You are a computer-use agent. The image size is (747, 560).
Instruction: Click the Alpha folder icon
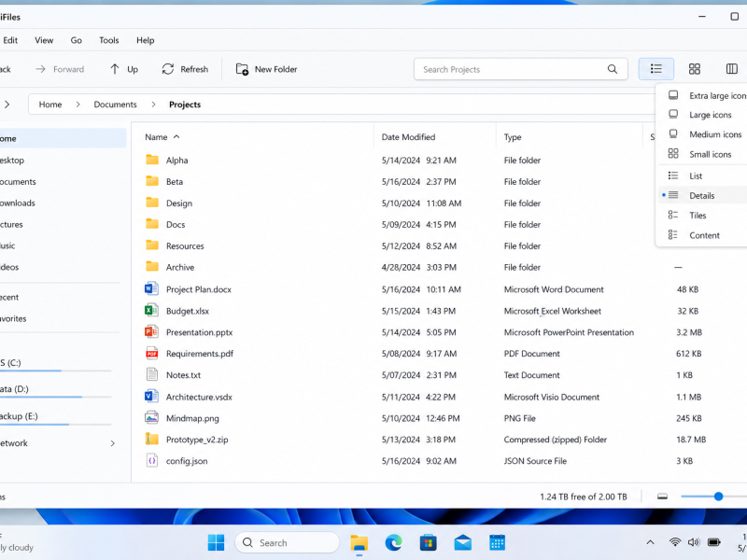click(x=152, y=160)
